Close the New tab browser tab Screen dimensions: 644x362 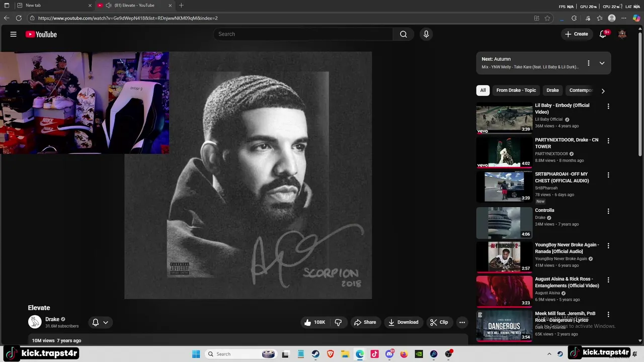[90, 6]
